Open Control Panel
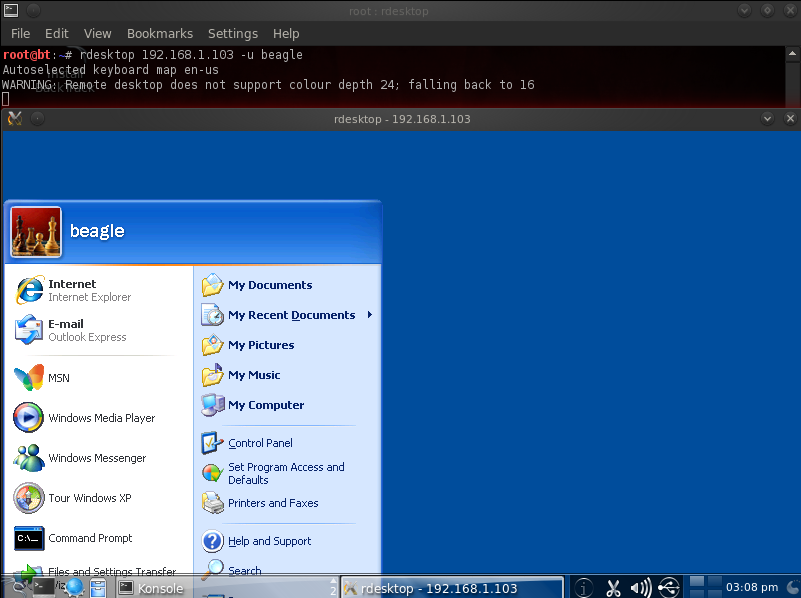801x598 pixels. [x=247, y=443]
